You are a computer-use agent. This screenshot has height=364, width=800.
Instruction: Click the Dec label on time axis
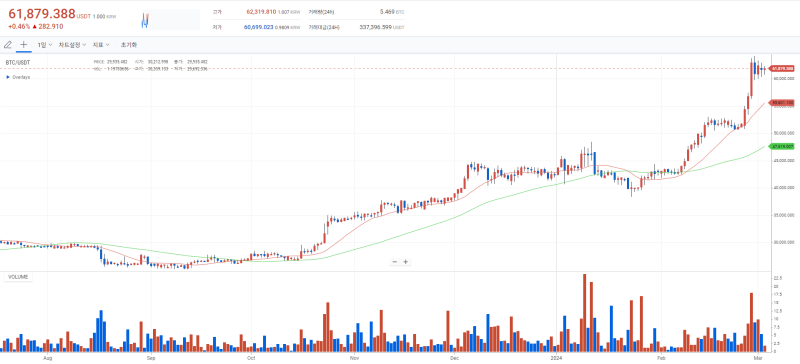454,358
